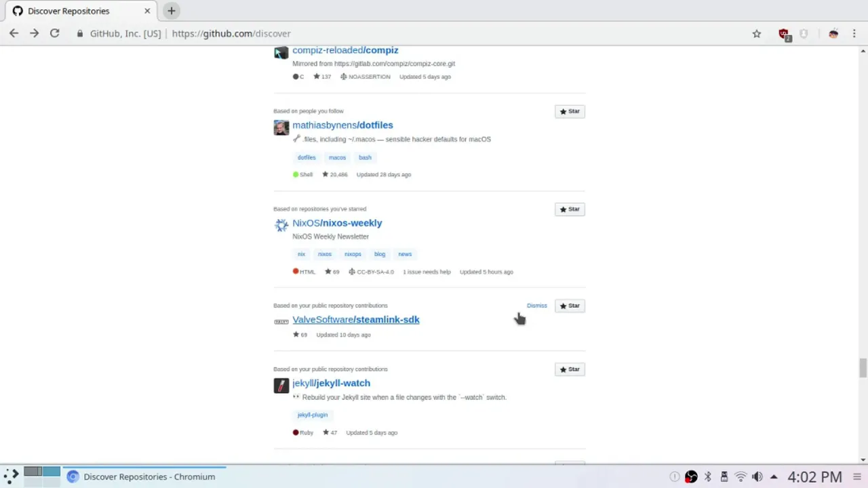Open the jekyll/jekyll-watch repository link
The width and height of the screenshot is (868, 488).
pos(331,383)
